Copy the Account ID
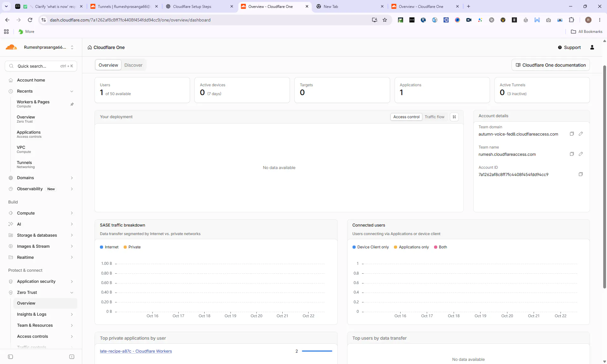This screenshot has height=364, width=607. 581,174
